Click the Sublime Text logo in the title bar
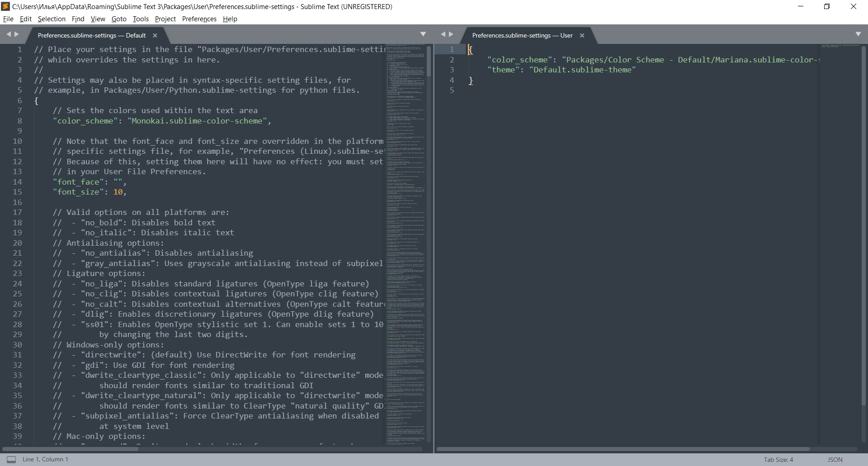The width and height of the screenshot is (868, 466). 5,6
